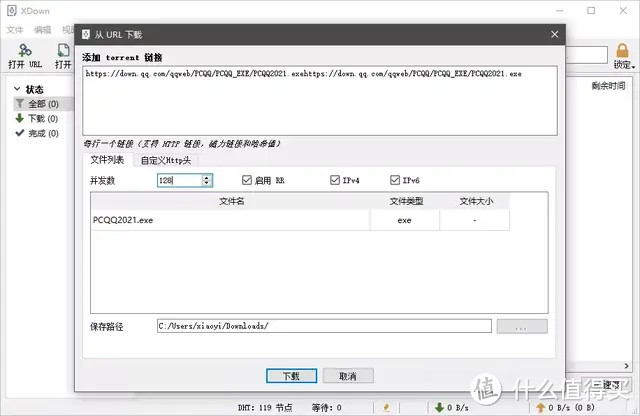This screenshot has width=640, height=416.
Task: Select the 全部 (0) filter item
Action: click(x=43, y=104)
